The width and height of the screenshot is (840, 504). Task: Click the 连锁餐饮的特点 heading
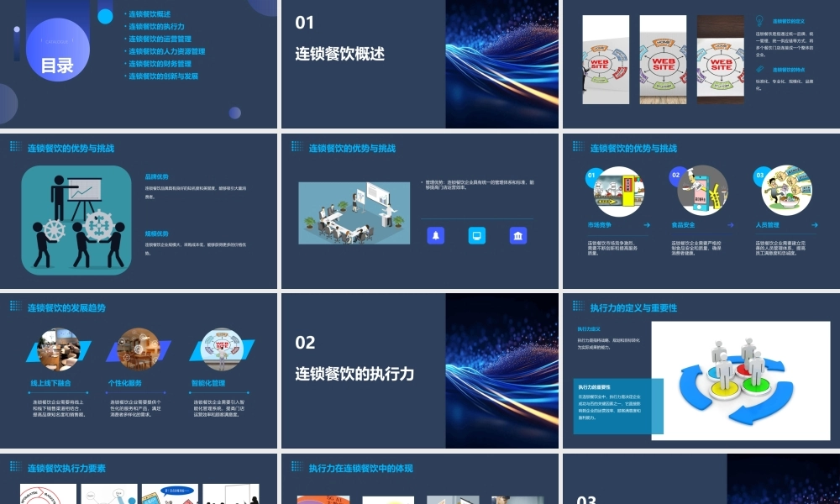[x=789, y=71]
